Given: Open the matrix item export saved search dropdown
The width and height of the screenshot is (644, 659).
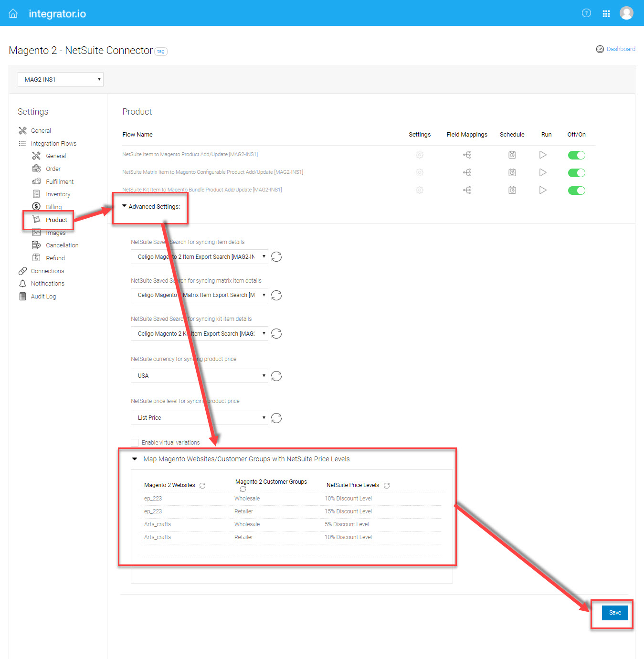Looking at the screenshot, I should (x=200, y=295).
